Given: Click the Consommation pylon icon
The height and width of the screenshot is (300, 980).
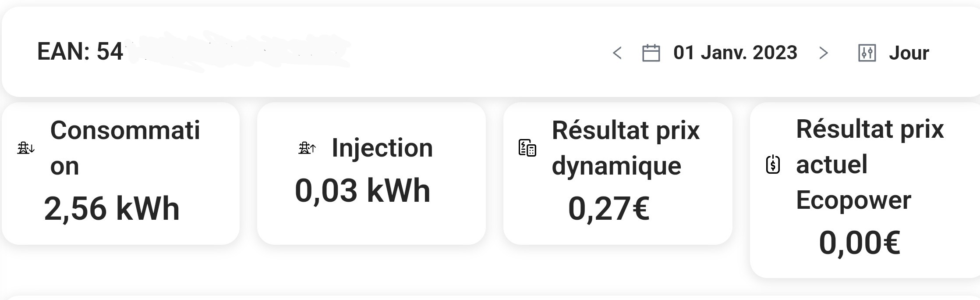Looking at the screenshot, I should [26, 148].
